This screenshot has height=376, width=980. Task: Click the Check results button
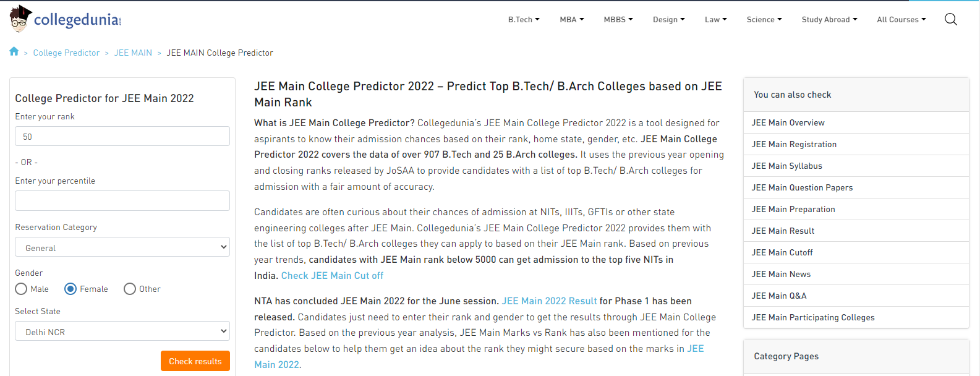pos(195,361)
